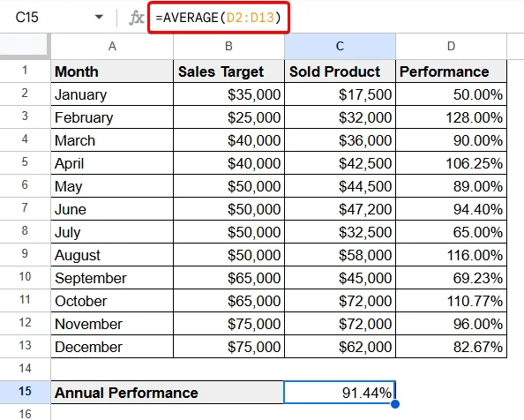
Task: Select the December cell
Action: point(112,347)
